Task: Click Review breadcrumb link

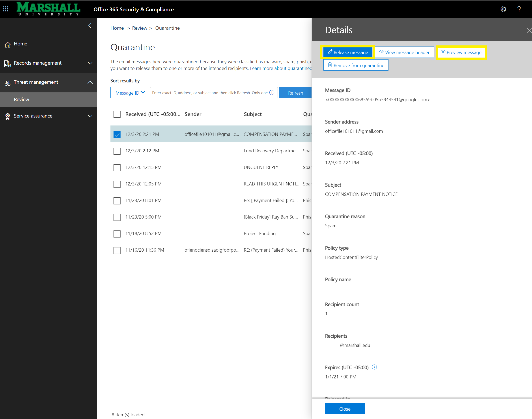Action: pyautogui.click(x=140, y=28)
